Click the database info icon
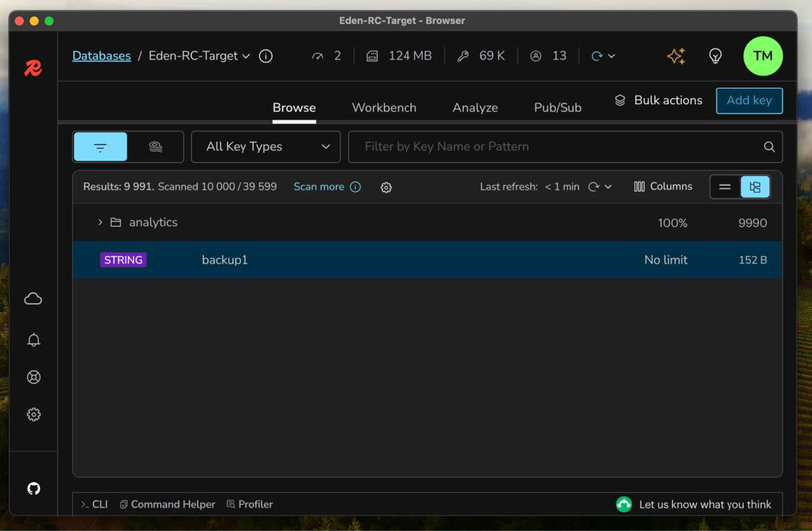 tap(265, 56)
